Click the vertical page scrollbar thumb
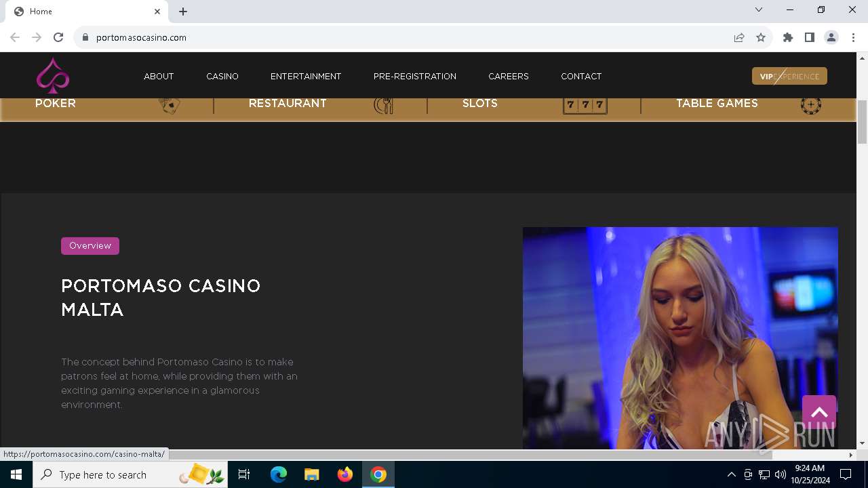 pos(862,122)
